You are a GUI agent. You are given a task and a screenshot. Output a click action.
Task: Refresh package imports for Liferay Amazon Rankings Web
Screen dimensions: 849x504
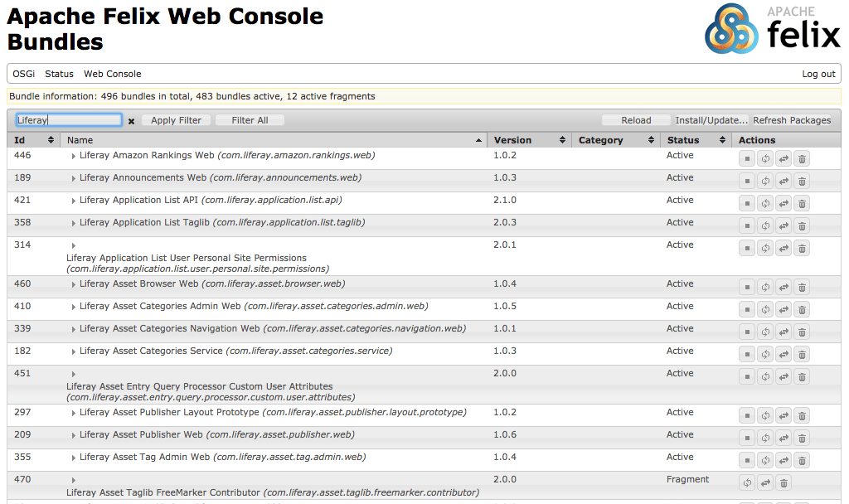[x=765, y=158]
